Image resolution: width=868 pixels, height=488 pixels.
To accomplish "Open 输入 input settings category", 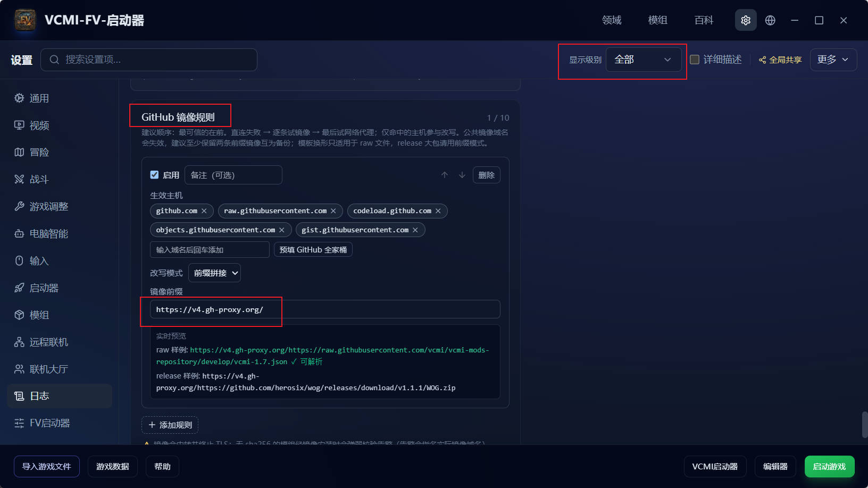I will tap(60, 261).
